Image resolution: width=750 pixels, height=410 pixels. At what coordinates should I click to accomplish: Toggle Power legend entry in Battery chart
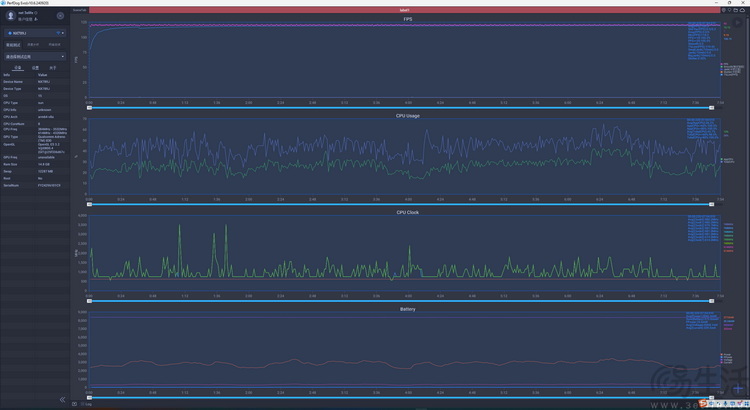point(726,355)
